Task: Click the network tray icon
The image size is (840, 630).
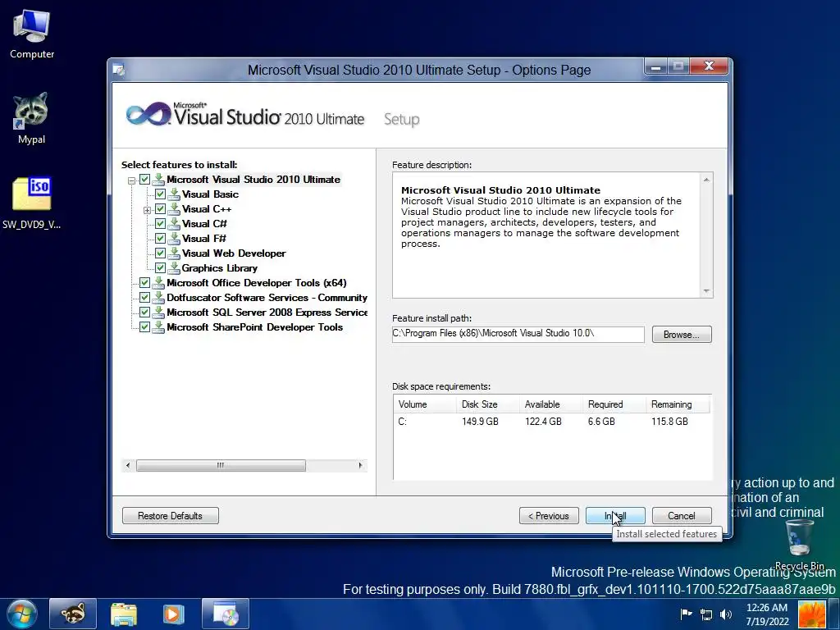Action: pos(706,614)
